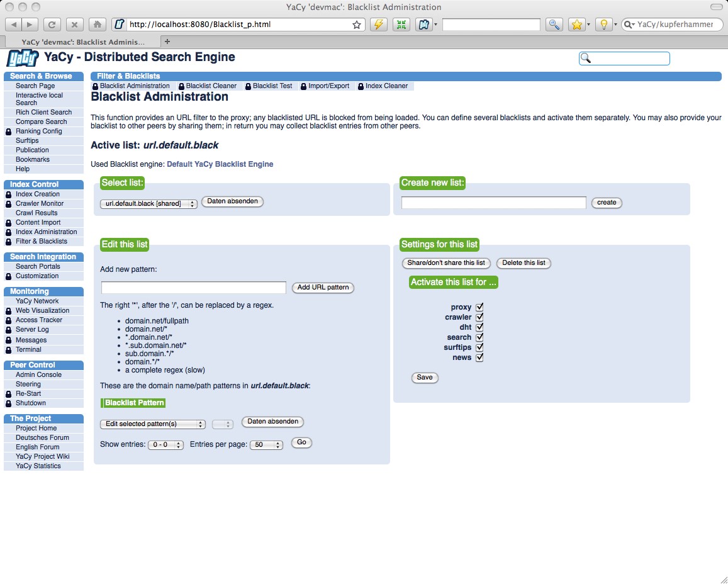Image resolution: width=728 pixels, height=584 pixels.
Task: Open dropdown arrow next to the light bulb icon
Action: (x=615, y=25)
